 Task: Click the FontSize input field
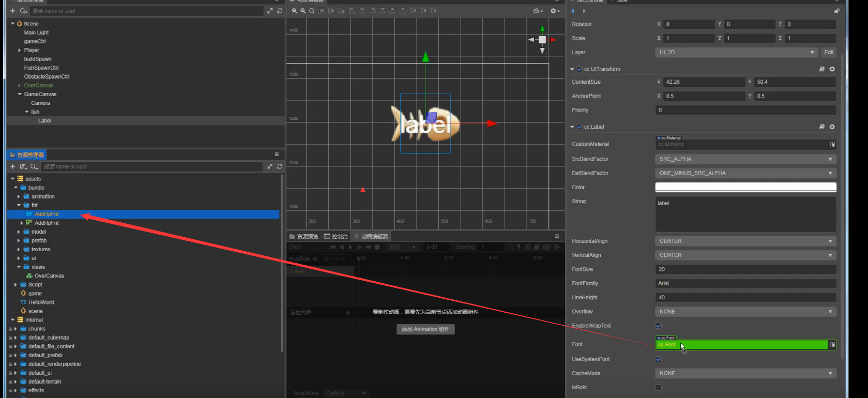point(745,269)
